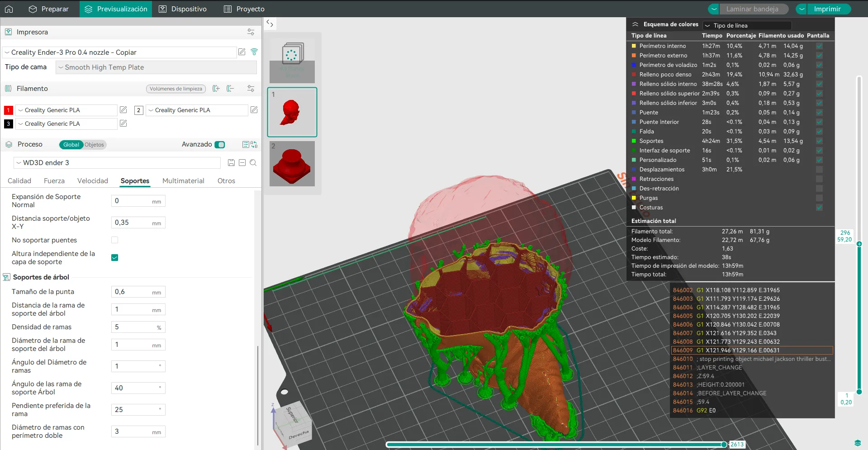
Task: Edit filament 2 Creality Generic PLA preset
Action: pos(254,110)
